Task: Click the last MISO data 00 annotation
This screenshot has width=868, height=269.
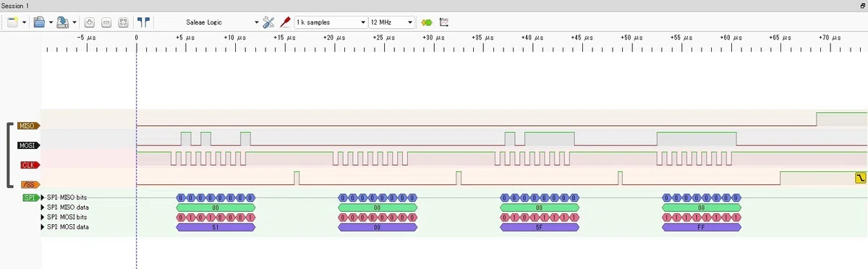Action: click(702, 208)
